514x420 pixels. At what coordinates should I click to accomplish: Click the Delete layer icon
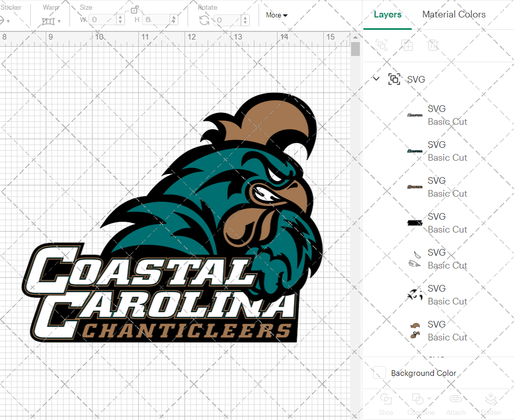pyautogui.click(x=433, y=45)
